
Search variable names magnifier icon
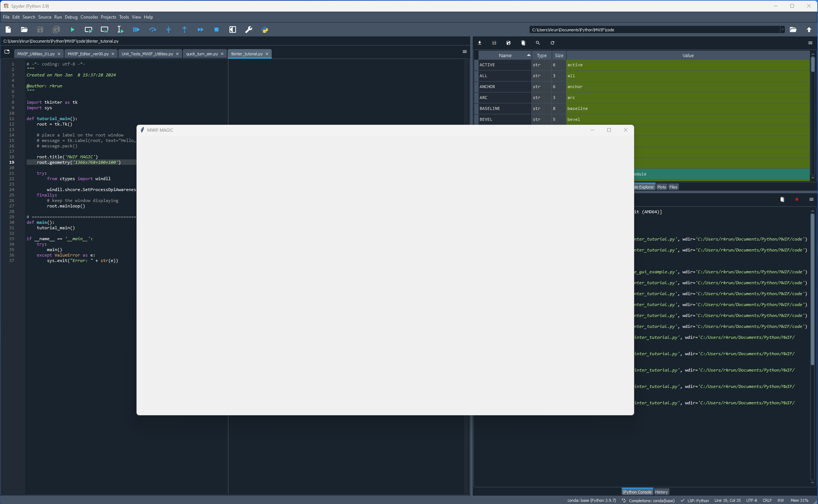click(538, 43)
